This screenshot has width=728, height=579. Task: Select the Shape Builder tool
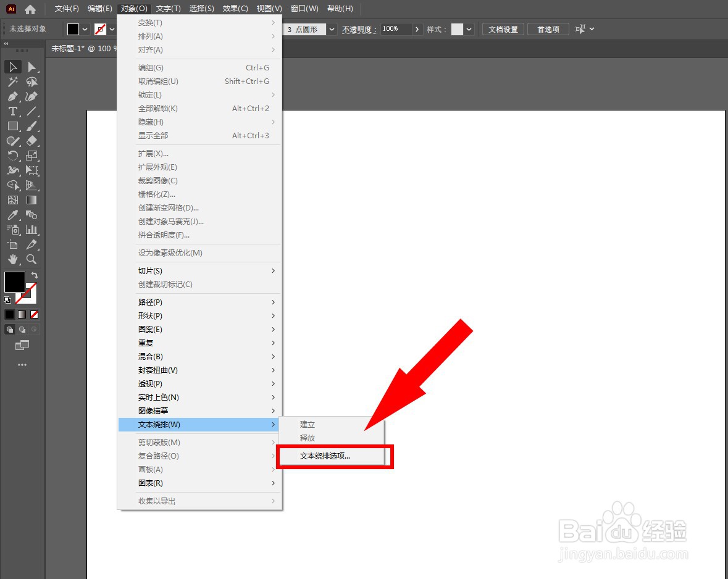[13, 185]
